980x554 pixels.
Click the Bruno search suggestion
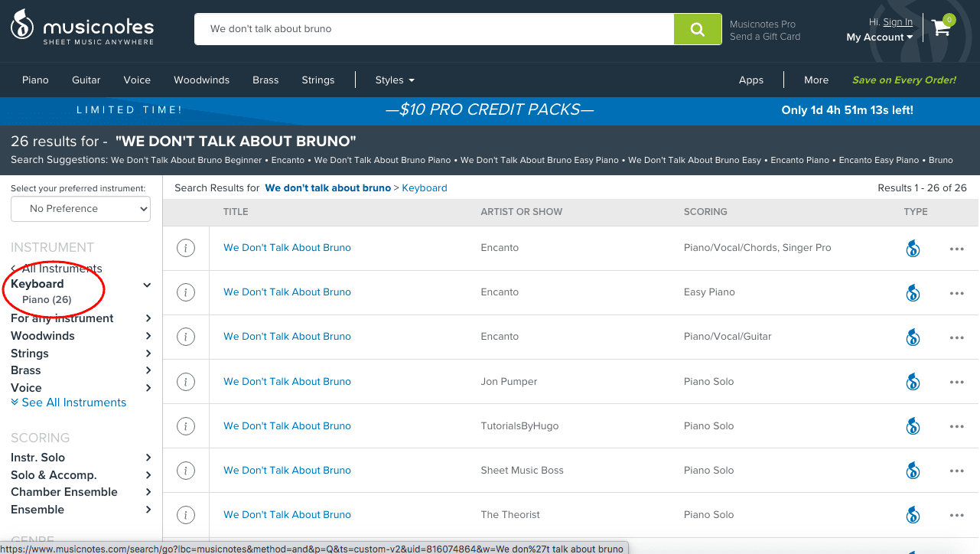(941, 160)
